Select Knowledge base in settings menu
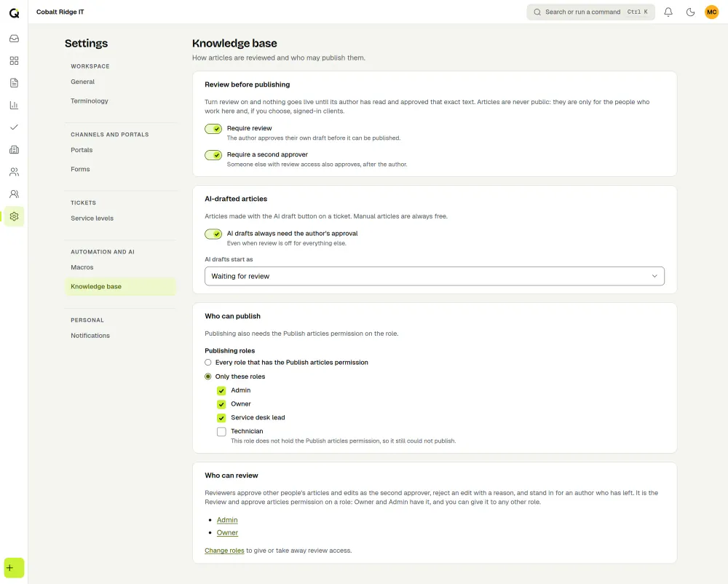The image size is (728, 584). 120,286
